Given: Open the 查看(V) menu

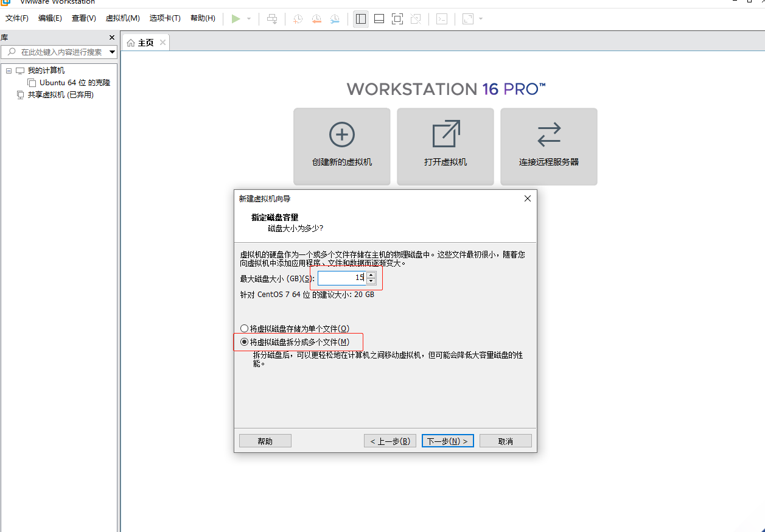Looking at the screenshot, I should tap(84, 18).
